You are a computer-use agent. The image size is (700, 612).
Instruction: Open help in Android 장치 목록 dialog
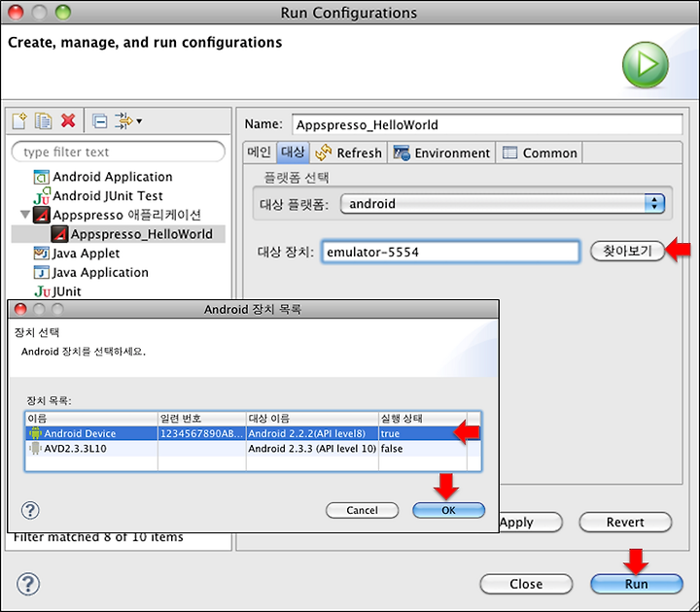click(x=30, y=510)
